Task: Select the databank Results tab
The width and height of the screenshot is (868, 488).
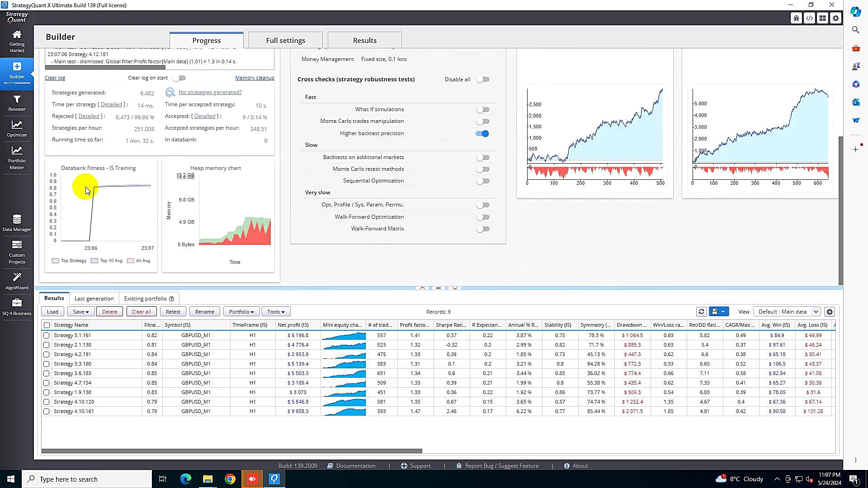Action: tap(54, 298)
